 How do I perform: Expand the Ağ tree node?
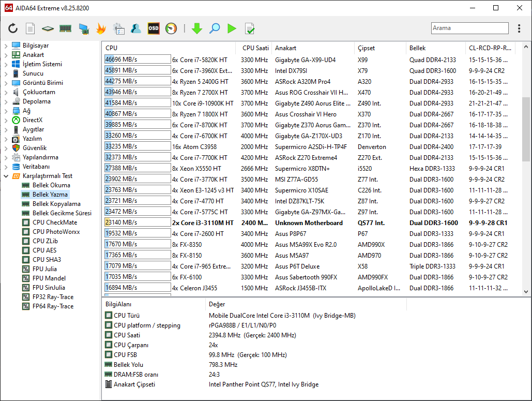(6, 111)
